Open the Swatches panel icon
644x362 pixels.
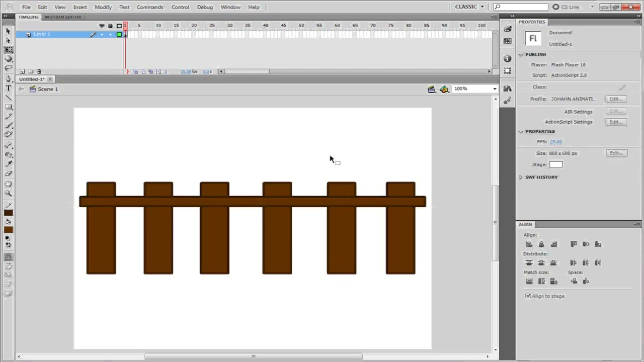(507, 41)
